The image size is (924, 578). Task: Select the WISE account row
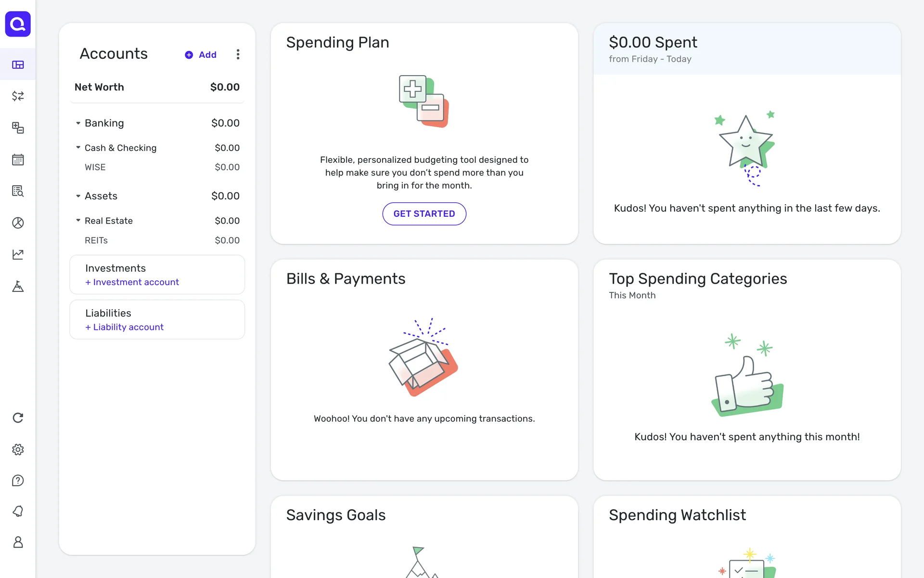157,167
